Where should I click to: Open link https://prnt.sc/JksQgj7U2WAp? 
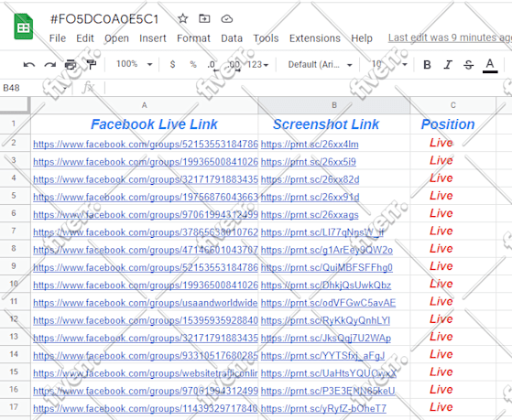pyautogui.click(x=326, y=338)
